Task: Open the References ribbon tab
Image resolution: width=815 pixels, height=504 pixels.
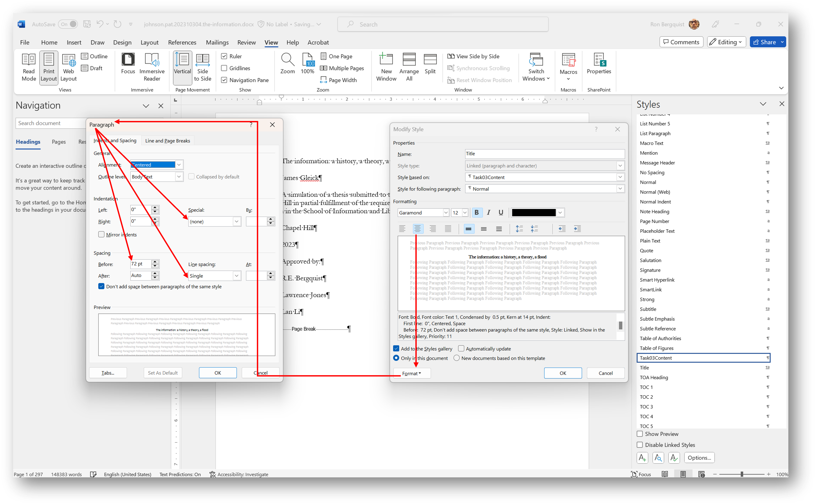Action: click(182, 42)
